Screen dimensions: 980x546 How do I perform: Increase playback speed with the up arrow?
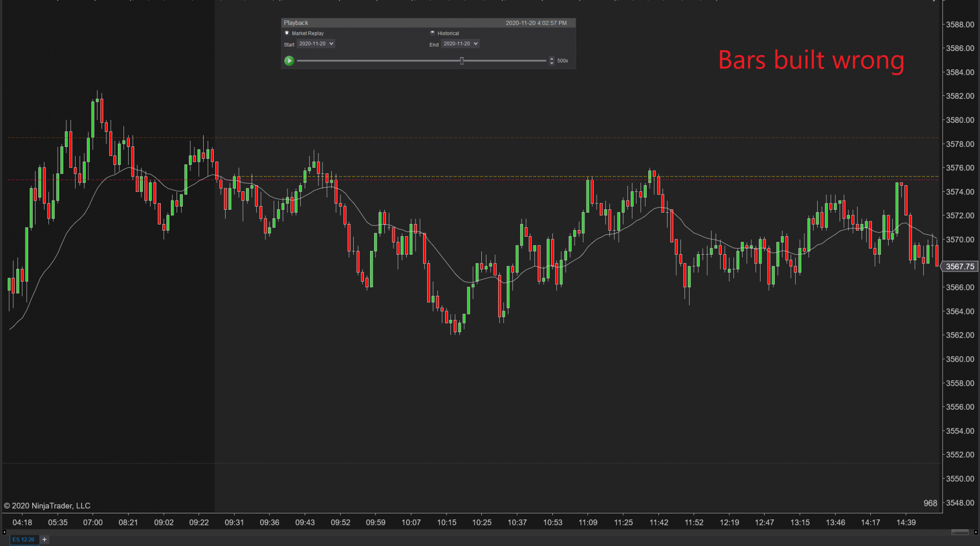click(552, 59)
